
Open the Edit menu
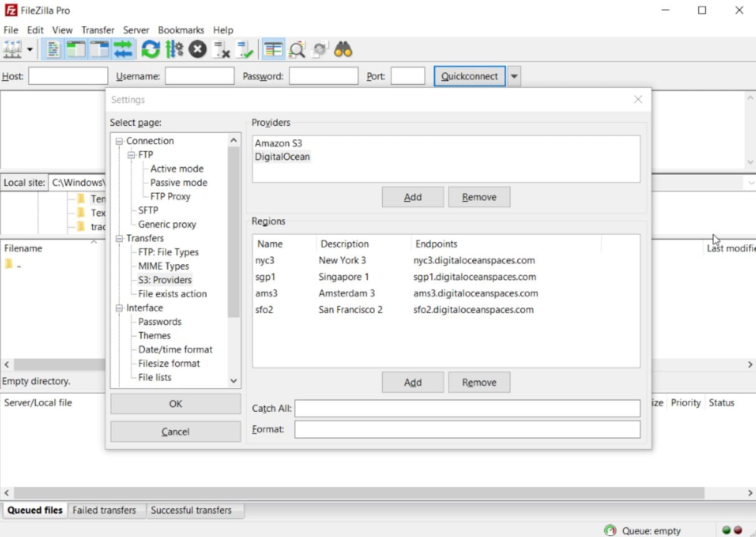tap(36, 30)
